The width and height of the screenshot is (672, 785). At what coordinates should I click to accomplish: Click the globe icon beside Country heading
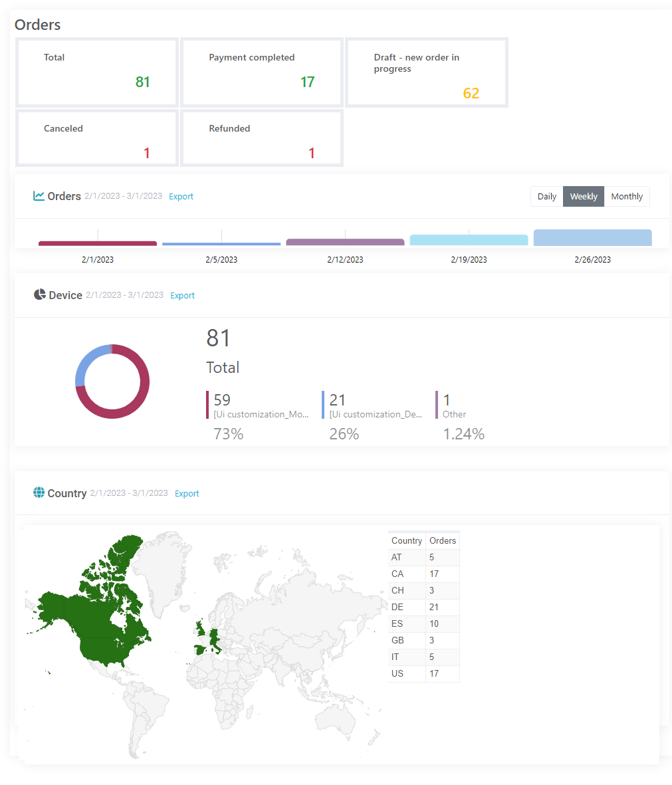39,493
